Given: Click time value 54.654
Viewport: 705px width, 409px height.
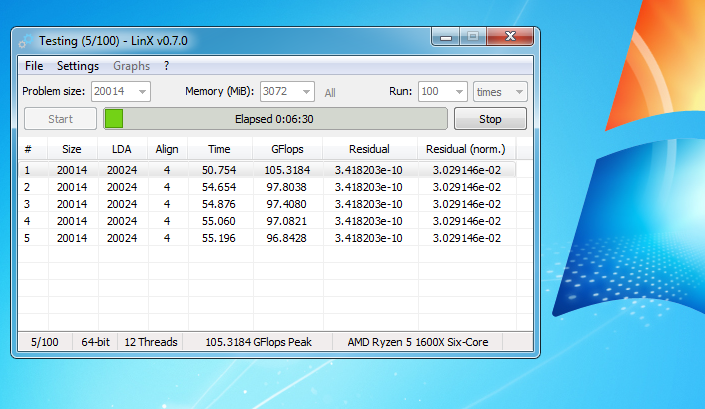Looking at the screenshot, I should tap(219, 187).
